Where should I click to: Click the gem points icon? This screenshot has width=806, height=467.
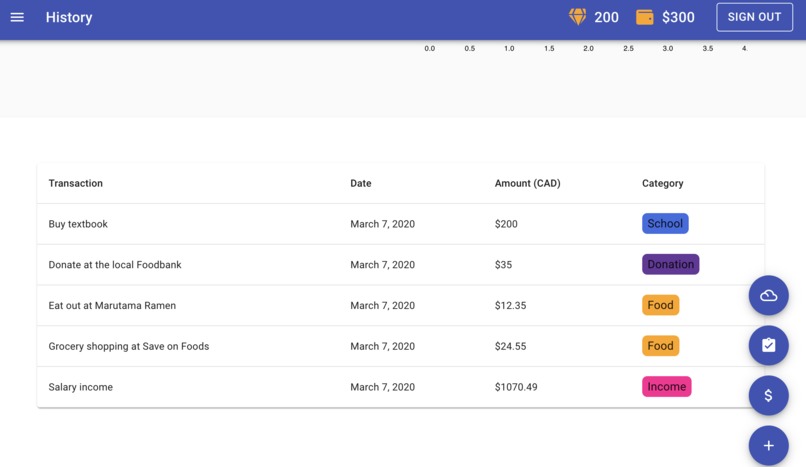[x=577, y=17]
